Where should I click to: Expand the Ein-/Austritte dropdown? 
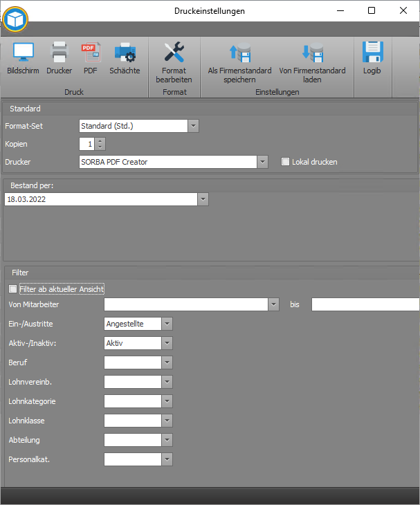pos(167,324)
